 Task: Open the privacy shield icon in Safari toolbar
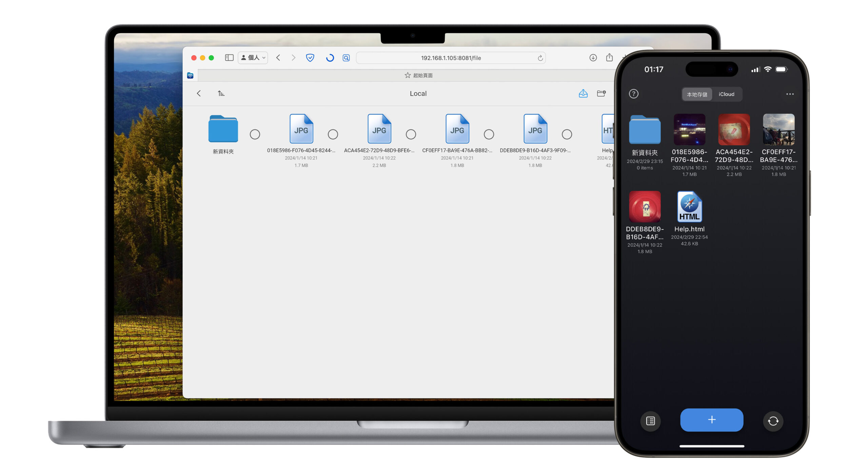pos(310,58)
